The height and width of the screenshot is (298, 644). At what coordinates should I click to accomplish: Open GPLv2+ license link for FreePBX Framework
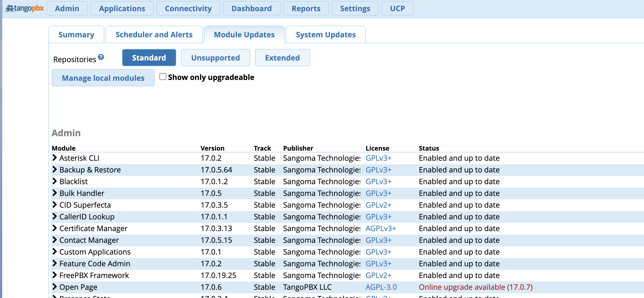[378, 275]
